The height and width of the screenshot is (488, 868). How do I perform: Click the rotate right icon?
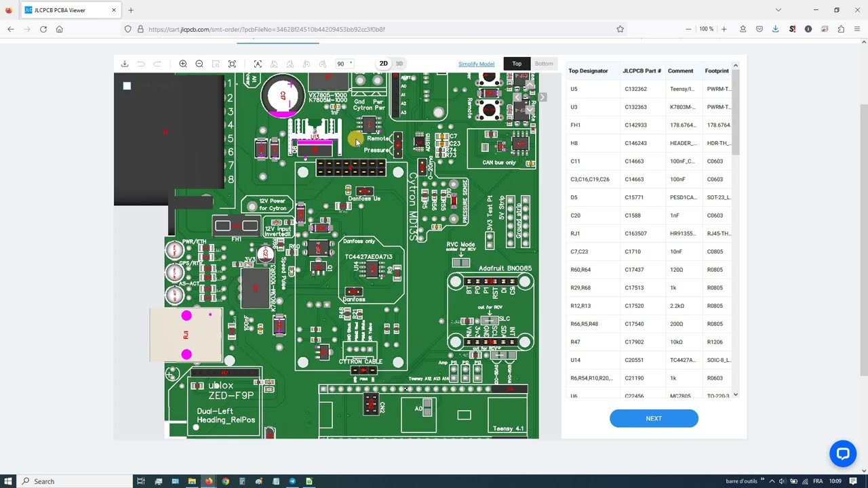323,64
